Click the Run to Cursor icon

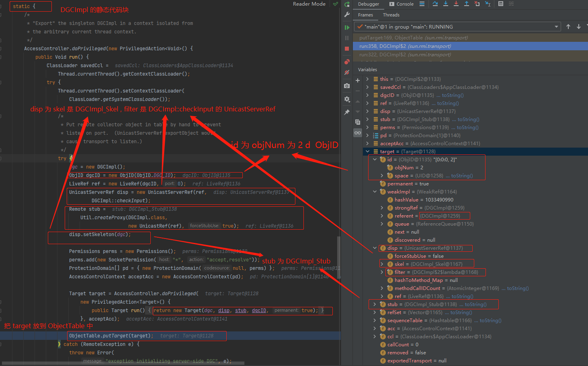pos(488,4)
